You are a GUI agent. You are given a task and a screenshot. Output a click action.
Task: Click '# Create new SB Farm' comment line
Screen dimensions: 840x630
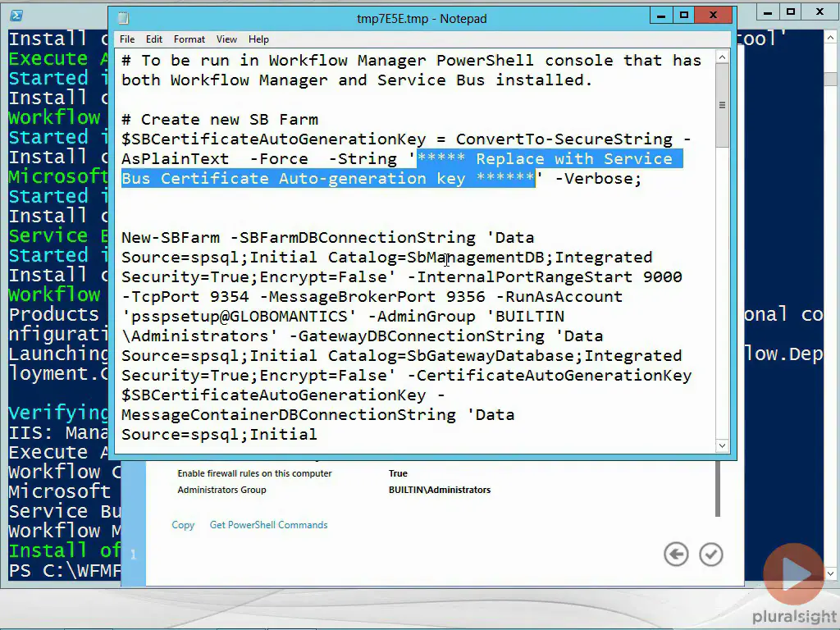pos(220,120)
